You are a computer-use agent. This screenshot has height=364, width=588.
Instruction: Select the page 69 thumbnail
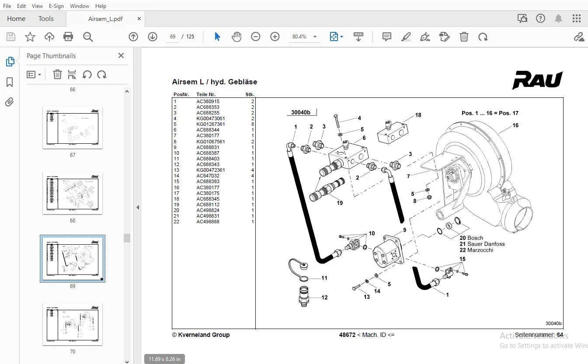click(73, 259)
